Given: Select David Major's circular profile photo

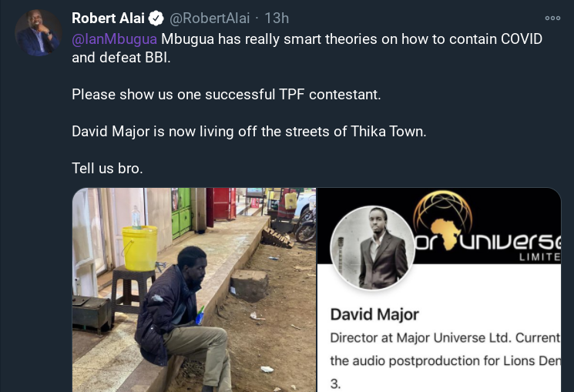Looking at the screenshot, I should click(372, 248).
